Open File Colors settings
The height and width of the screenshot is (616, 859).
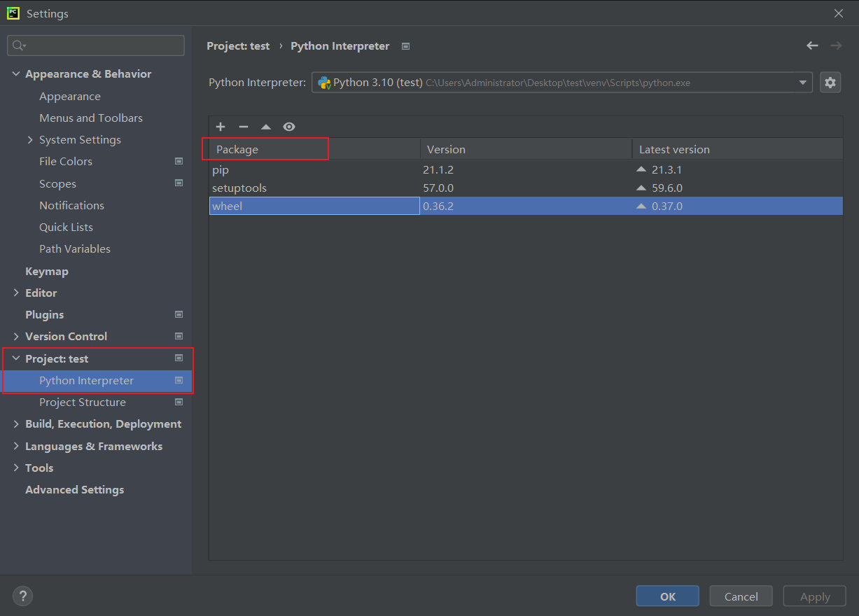pos(66,161)
